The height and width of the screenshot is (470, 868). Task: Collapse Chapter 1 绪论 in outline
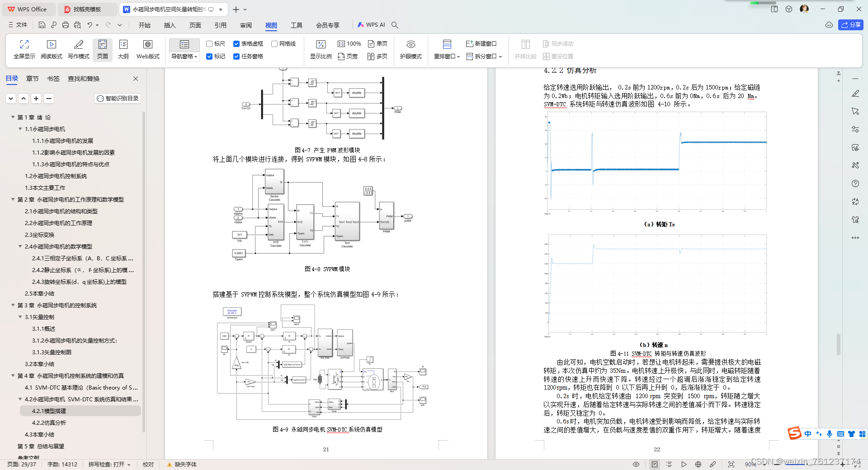pyautogui.click(x=13, y=117)
